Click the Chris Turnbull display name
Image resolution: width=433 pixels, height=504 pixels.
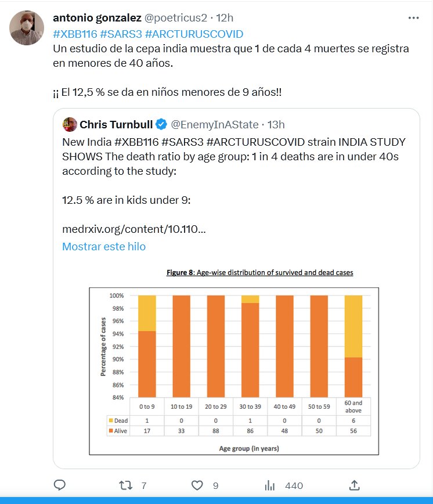116,125
